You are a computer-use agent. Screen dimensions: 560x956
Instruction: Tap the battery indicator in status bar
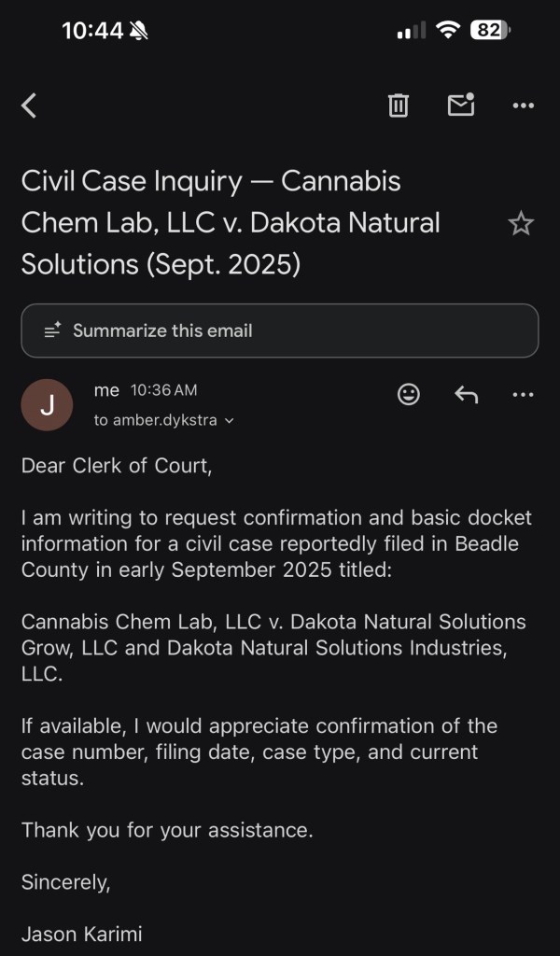[x=491, y=30]
